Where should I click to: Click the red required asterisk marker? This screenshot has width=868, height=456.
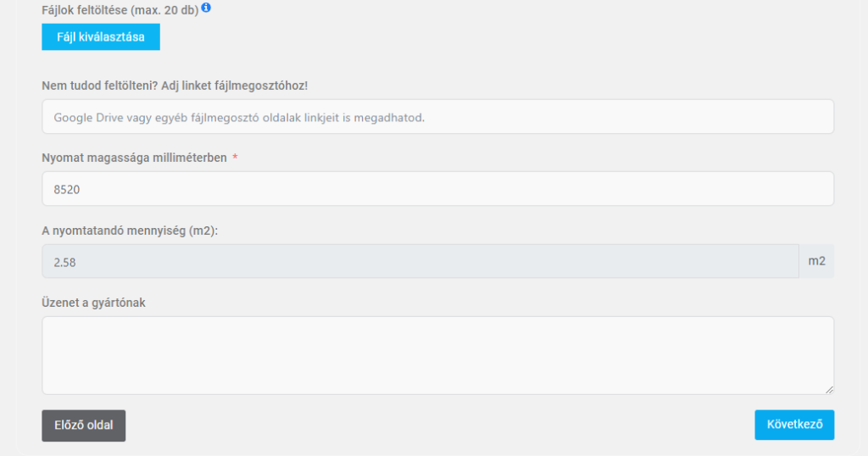(235, 158)
